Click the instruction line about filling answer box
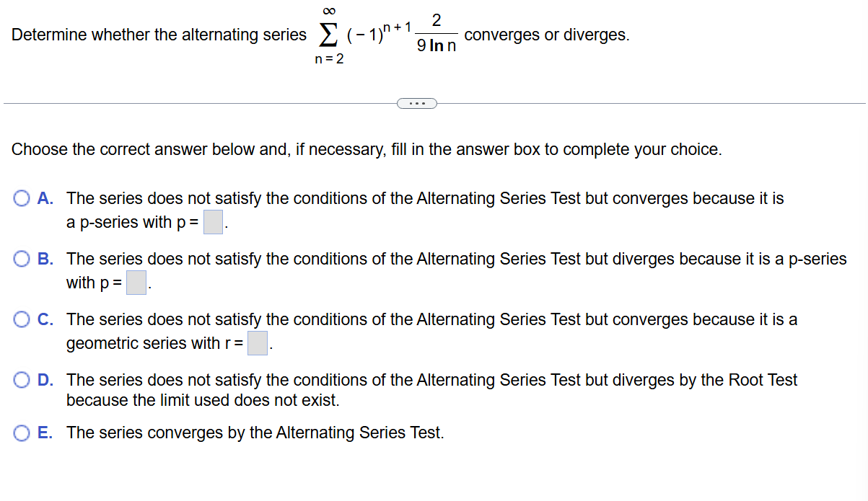This screenshot has width=868, height=501. 289,149
